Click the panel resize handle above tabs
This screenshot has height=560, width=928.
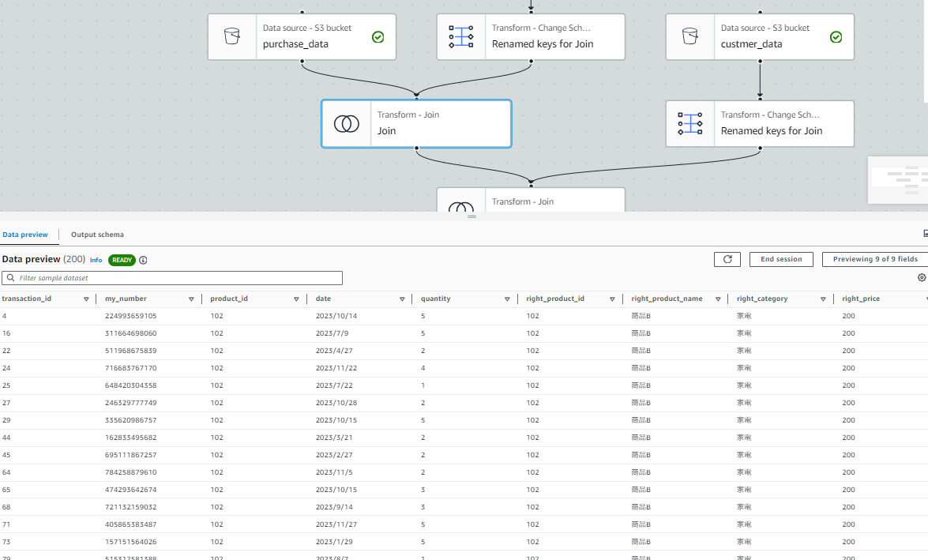pos(472,216)
